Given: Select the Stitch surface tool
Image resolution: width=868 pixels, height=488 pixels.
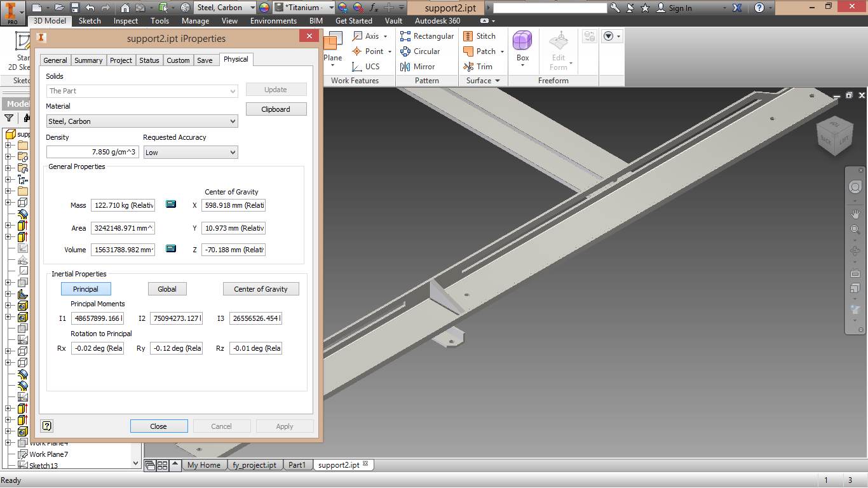Looking at the screenshot, I should (480, 36).
